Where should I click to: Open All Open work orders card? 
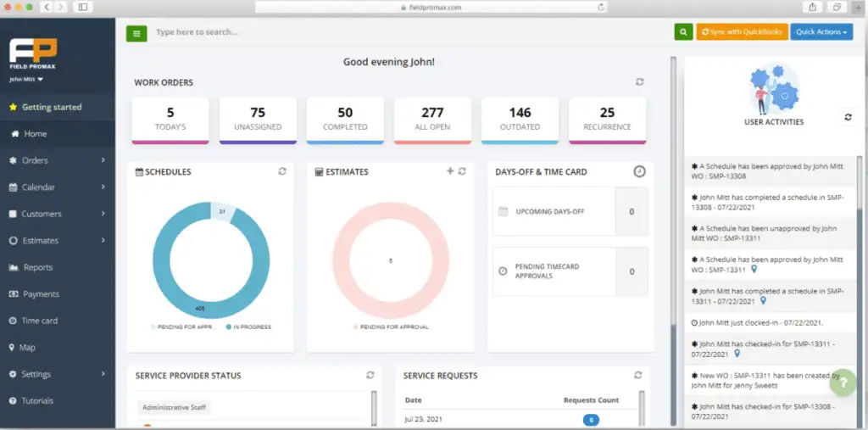click(432, 120)
